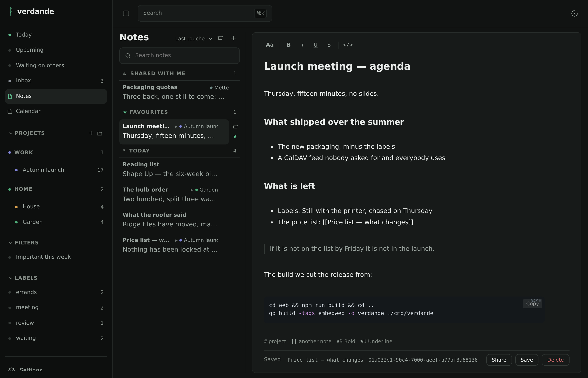The height and width of the screenshot is (378, 588).
Task: Open the Last touched sort dropdown
Action: (x=194, y=39)
